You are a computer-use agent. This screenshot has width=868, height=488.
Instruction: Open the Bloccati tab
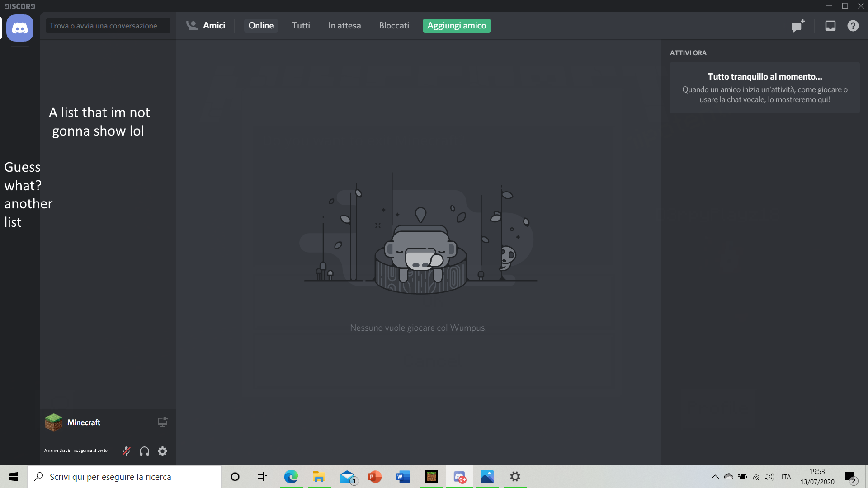[x=394, y=26]
